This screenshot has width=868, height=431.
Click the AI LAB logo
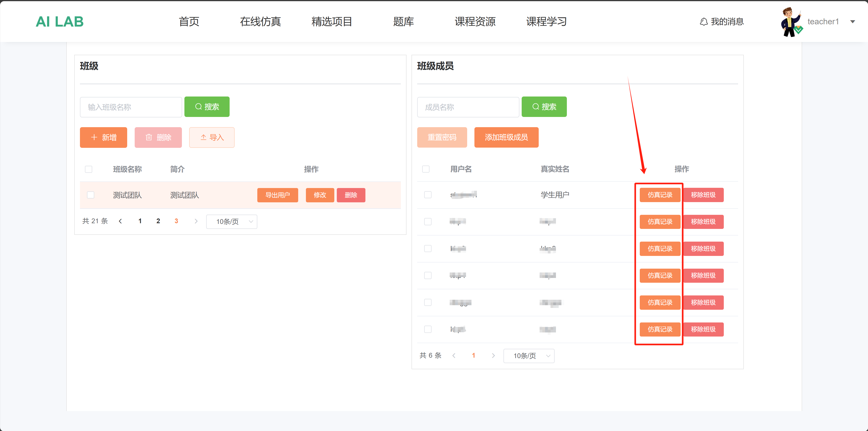tap(60, 22)
